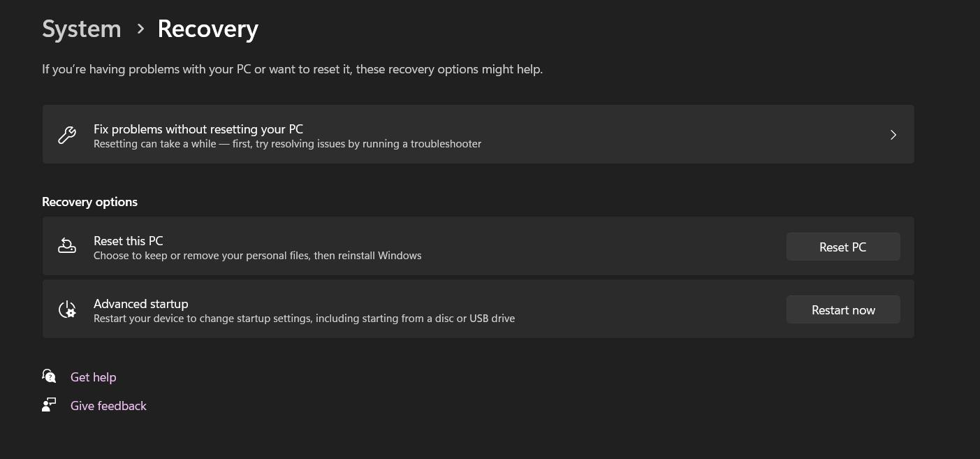This screenshot has height=459, width=980.
Task: Click the Restart now button
Action: pyautogui.click(x=843, y=309)
